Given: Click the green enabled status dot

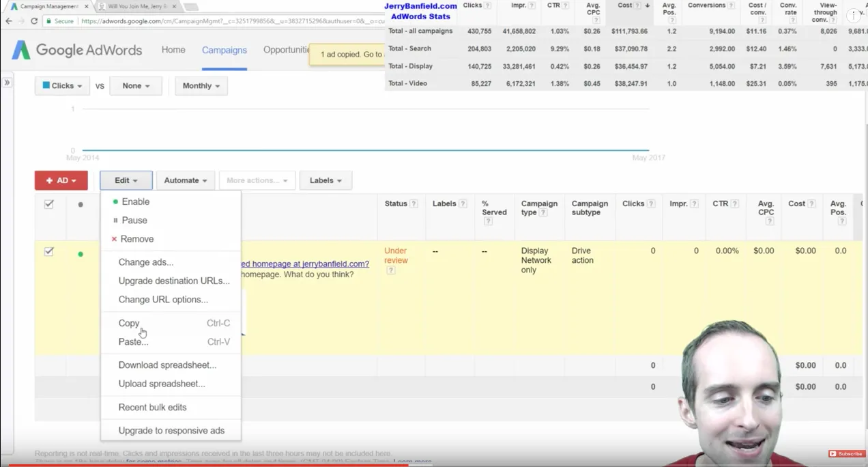Looking at the screenshot, I should tap(81, 254).
